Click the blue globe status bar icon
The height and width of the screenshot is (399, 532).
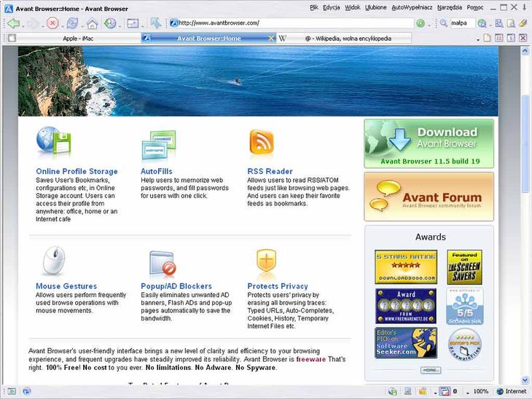click(x=26, y=391)
